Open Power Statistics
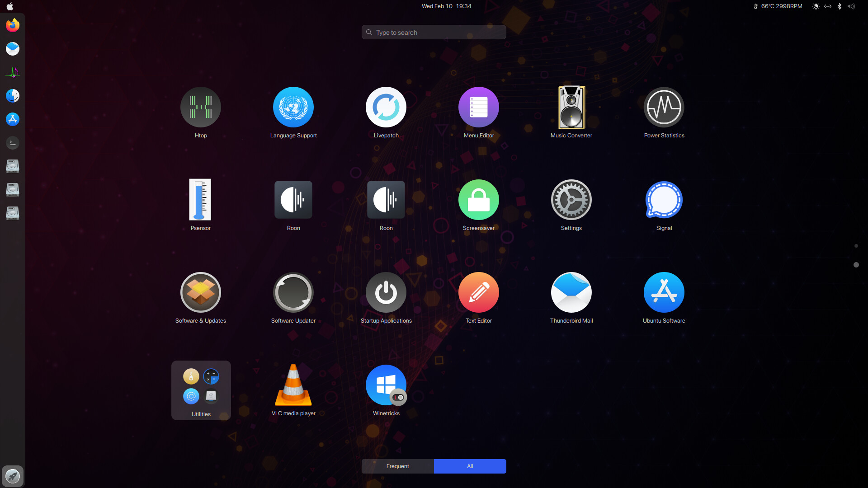The height and width of the screenshot is (488, 868). click(664, 108)
